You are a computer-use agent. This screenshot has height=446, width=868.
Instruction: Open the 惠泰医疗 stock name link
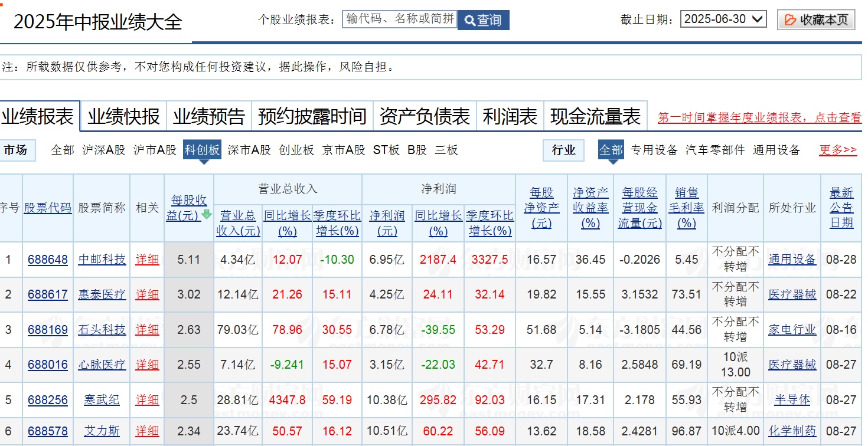pos(102,294)
